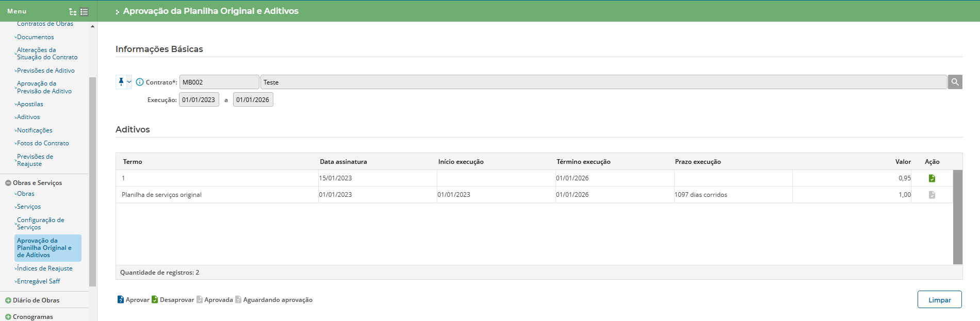Switch menu to tree view icon
Image resolution: width=980 pixels, height=321 pixels.
(73, 11)
